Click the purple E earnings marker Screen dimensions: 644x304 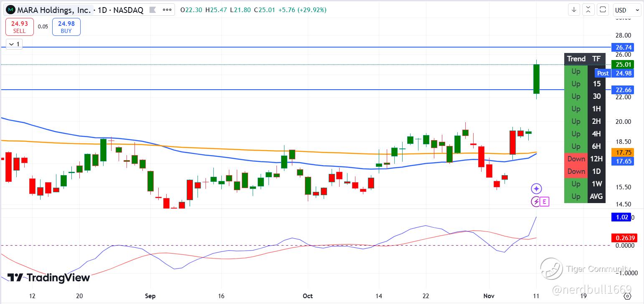[x=544, y=202]
